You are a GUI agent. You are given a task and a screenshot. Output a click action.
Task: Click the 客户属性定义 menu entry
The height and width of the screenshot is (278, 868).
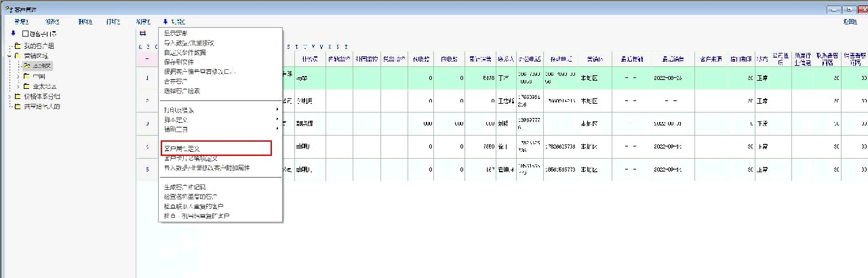pyautogui.click(x=182, y=148)
